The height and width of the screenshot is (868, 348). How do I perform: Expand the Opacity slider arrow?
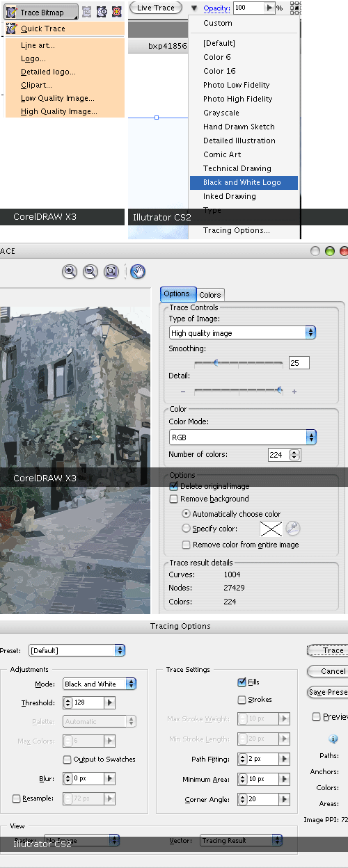(269, 8)
